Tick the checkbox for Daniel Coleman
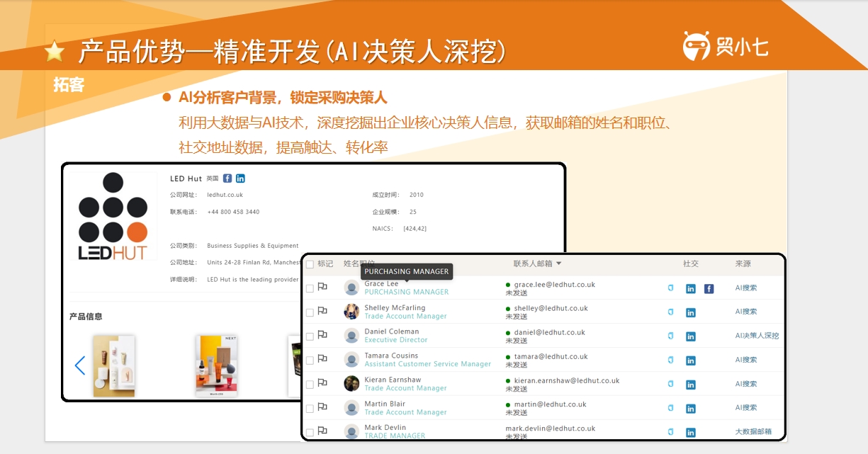The image size is (868, 454). point(310,337)
